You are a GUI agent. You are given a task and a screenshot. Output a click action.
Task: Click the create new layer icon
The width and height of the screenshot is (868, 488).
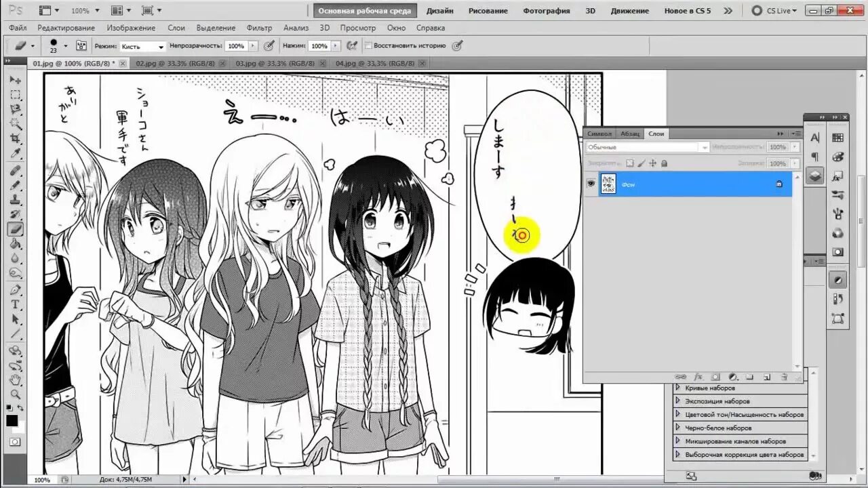click(x=767, y=377)
